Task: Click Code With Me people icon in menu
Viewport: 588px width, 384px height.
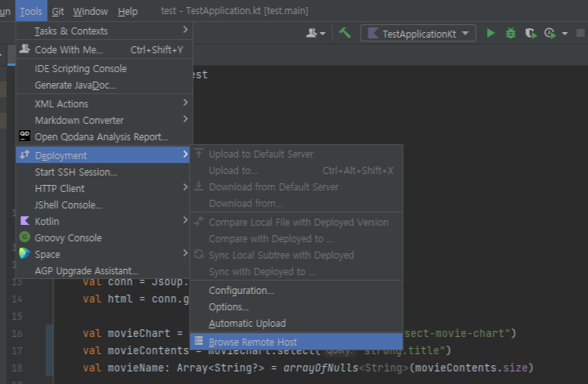Action: pos(25,49)
